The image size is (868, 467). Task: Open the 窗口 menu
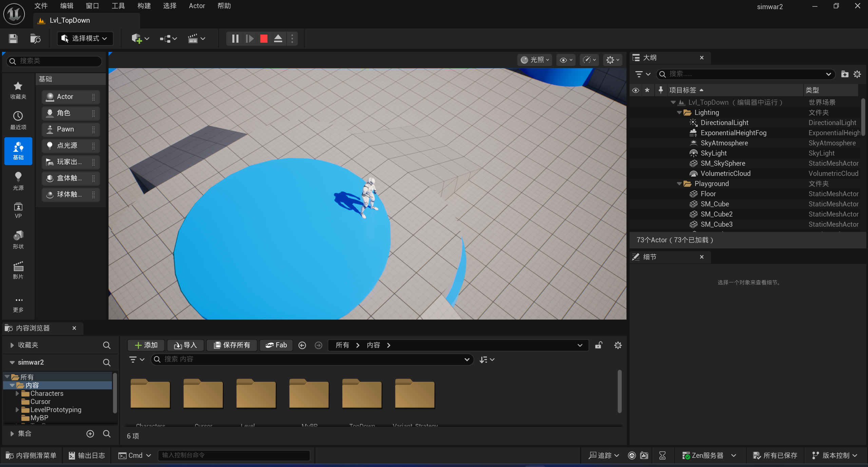click(92, 5)
